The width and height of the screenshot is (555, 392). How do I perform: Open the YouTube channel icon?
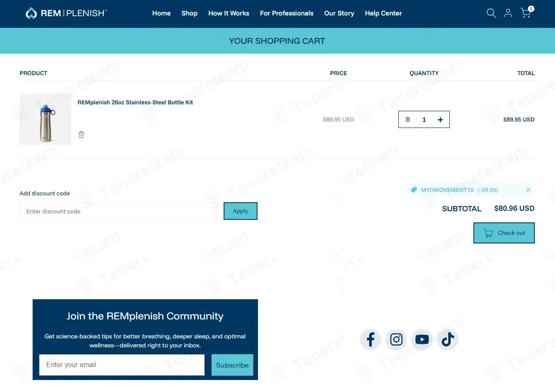(x=422, y=340)
